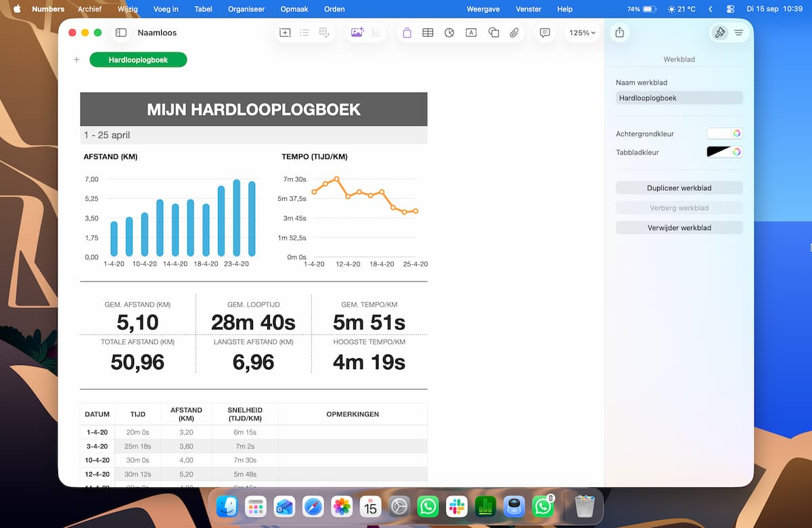Open color wheel next to Achtergrondkleur

click(737, 133)
